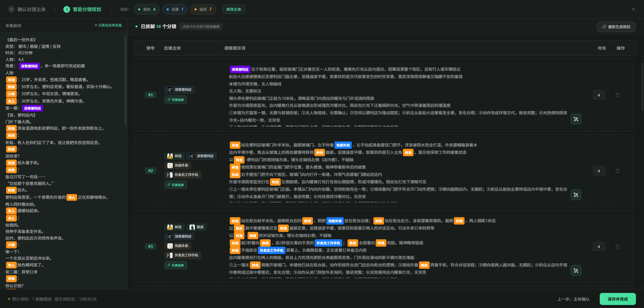
Task: Open step 2 智能分镜规划 tab
Action: click(x=83, y=9)
